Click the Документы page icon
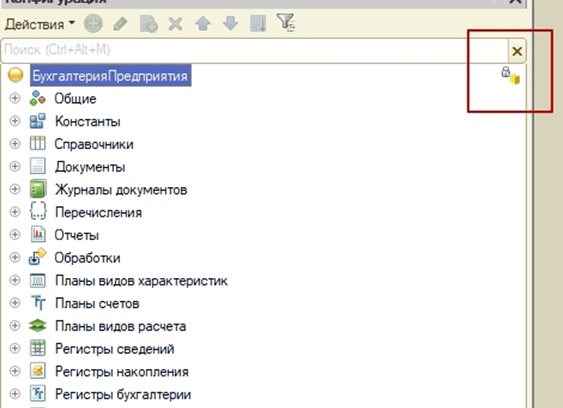563x408 pixels. coord(38,166)
